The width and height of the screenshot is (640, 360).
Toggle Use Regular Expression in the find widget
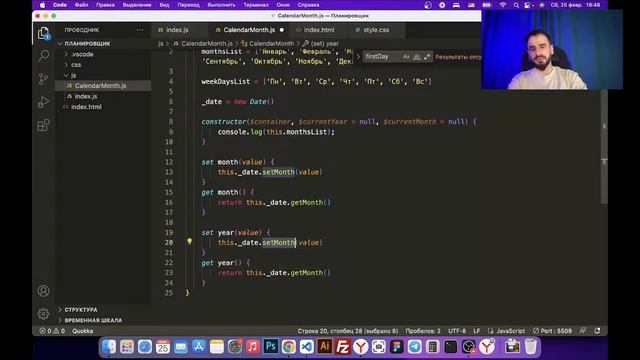click(x=427, y=57)
